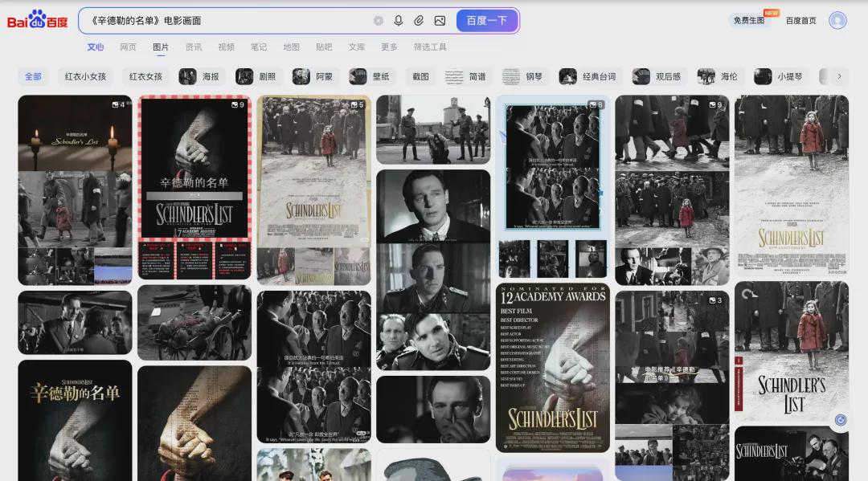Switch to the 笔记 tab

[x=259, y=47]
